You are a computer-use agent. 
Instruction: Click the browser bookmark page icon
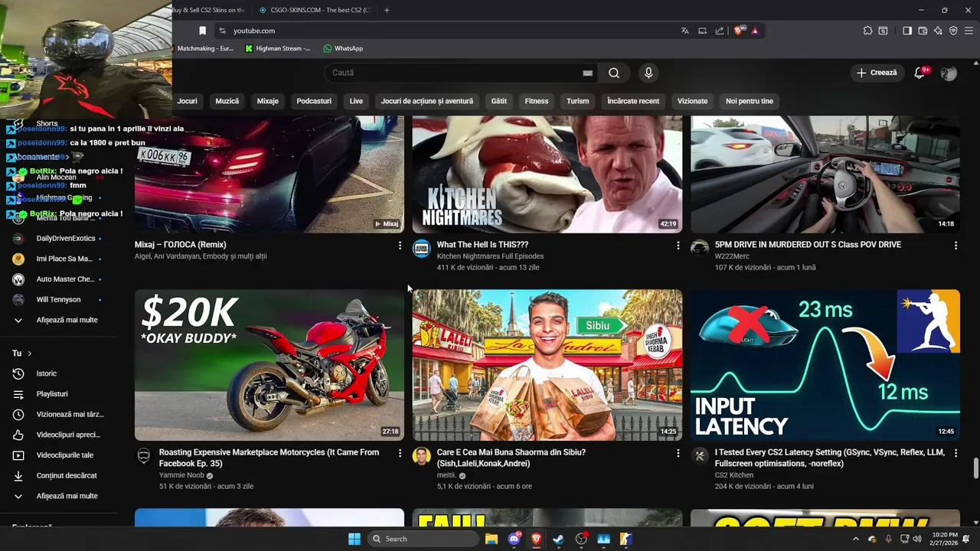[x=202, y=31]
